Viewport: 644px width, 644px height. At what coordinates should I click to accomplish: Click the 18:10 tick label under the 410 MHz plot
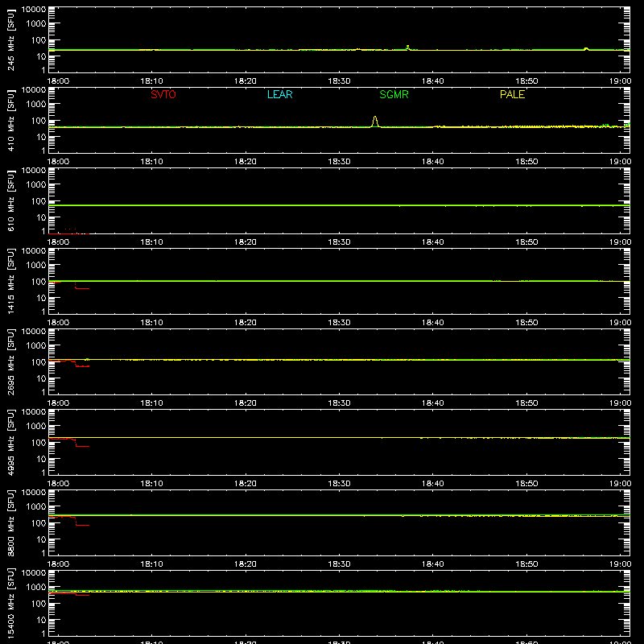152,162
